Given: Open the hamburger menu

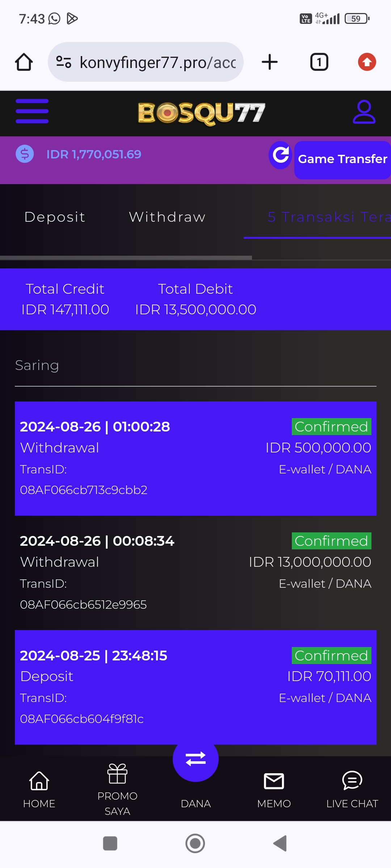Looking at the screenshot, I should 32,111.
